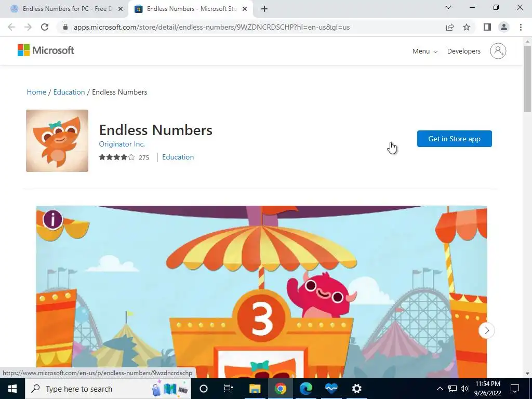Click the Chrome taskbar icon

pos(280,389)
